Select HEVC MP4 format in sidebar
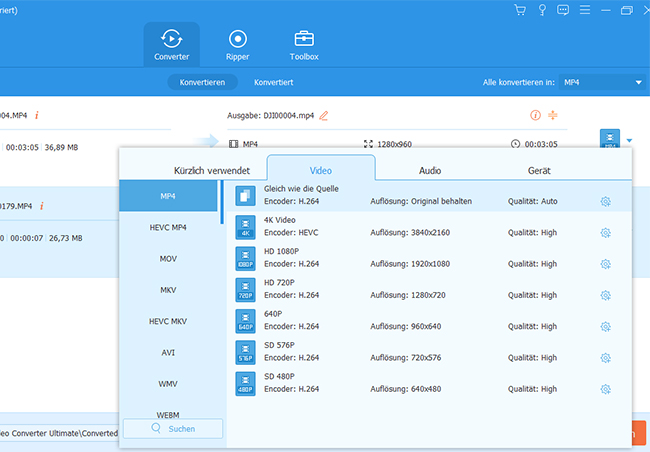Screen dimensions: 650x452 168,227
